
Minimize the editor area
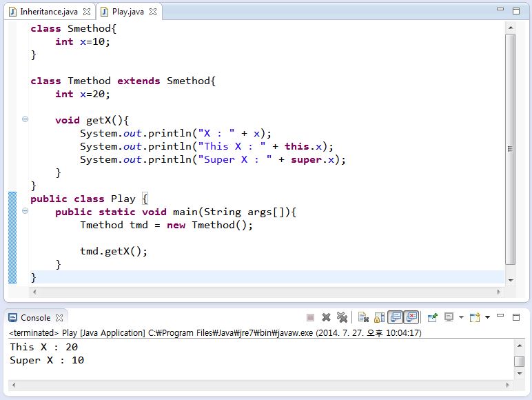pyautogui.click(x=500, y=9)
